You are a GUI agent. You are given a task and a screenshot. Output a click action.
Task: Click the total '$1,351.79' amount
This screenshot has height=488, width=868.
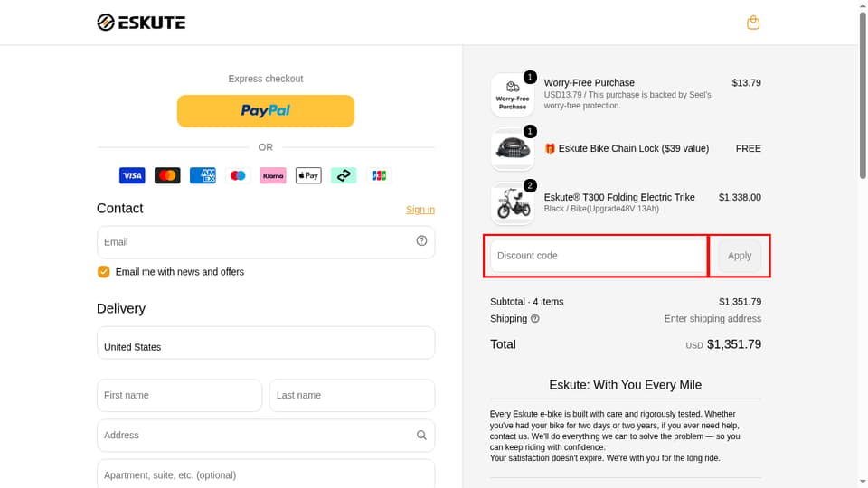(x=734, y=344)
